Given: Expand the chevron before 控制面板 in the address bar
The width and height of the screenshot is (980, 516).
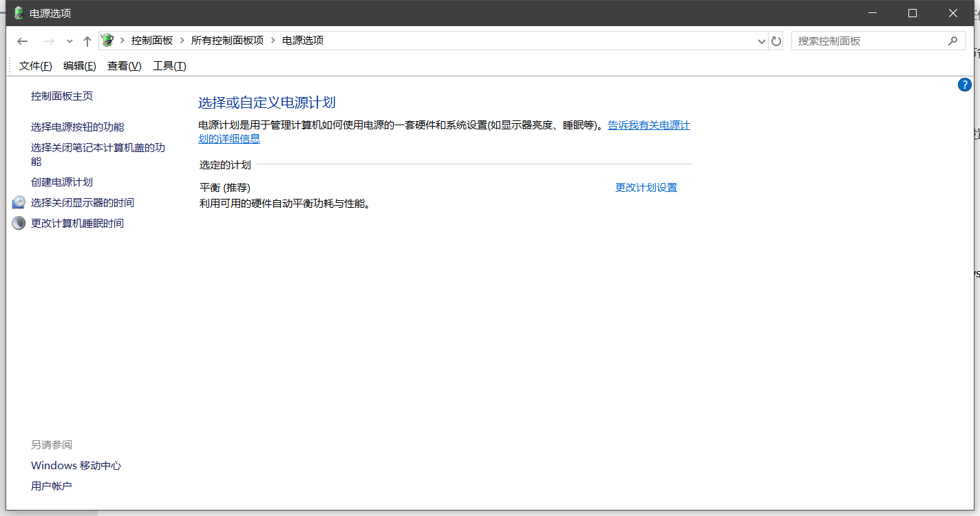Looking at the screenshot, I should (x=122, y=41).
